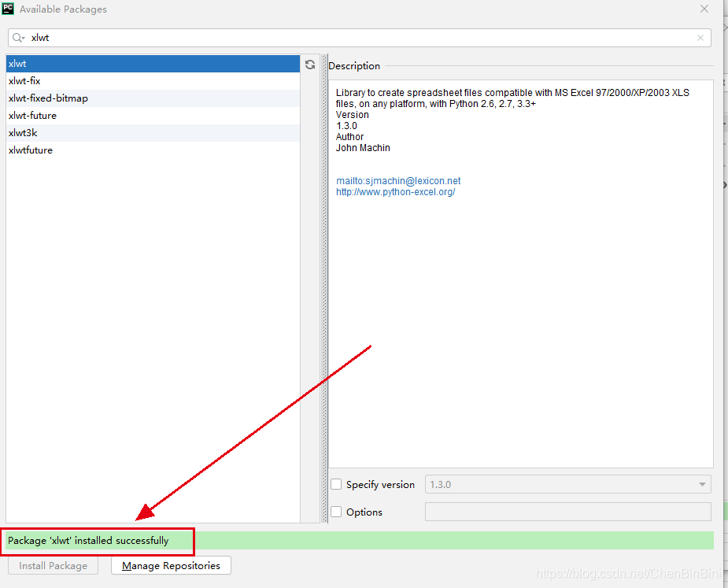The width and height of the screenshot is (728, 588).
Task: Select the xlwt-fixed-bitmap package
Action: (x=153, y=98)
